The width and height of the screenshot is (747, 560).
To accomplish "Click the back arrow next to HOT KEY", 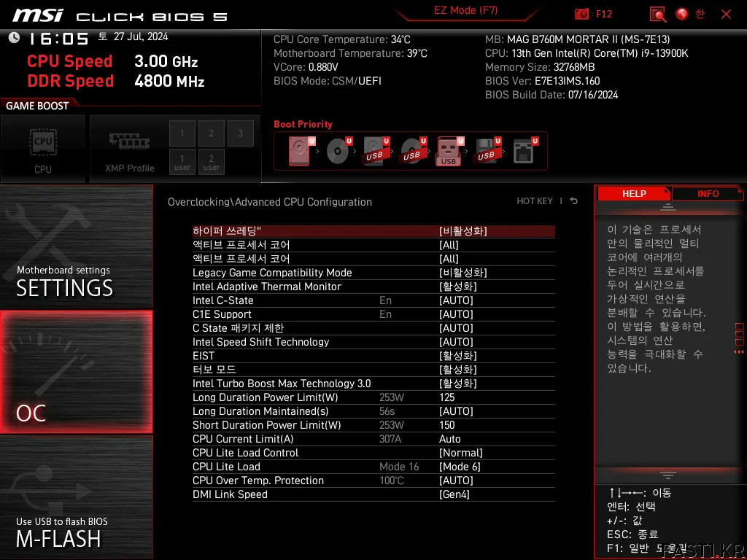I will [574, 201].
